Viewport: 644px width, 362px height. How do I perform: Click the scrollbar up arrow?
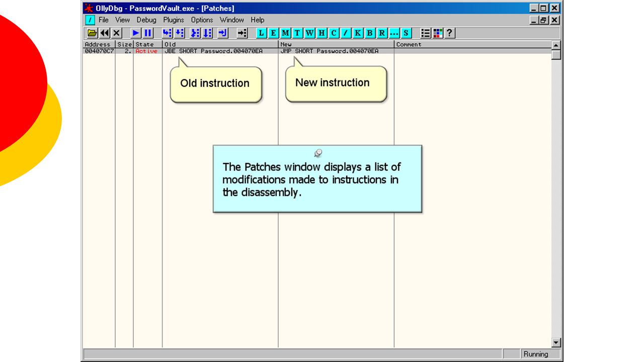point(556,45)
